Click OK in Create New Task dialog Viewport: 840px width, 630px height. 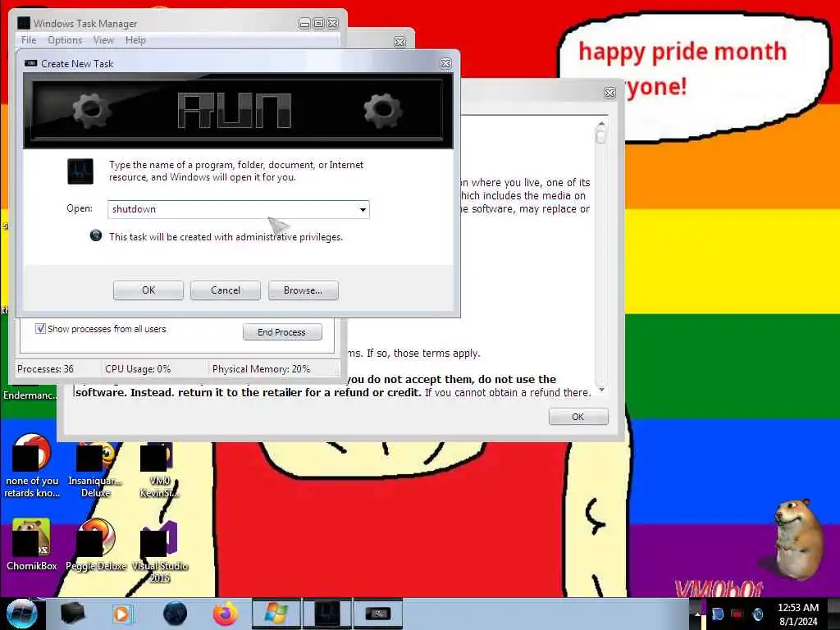point(148,290)
